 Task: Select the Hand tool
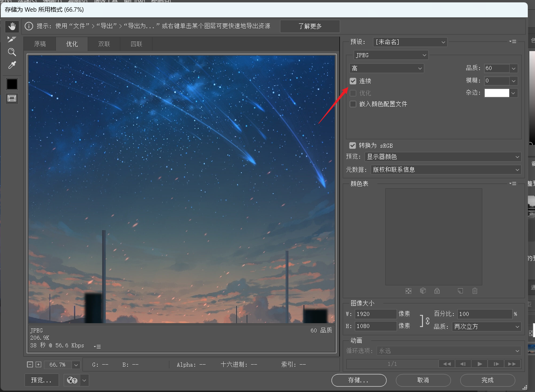point(12,27)
